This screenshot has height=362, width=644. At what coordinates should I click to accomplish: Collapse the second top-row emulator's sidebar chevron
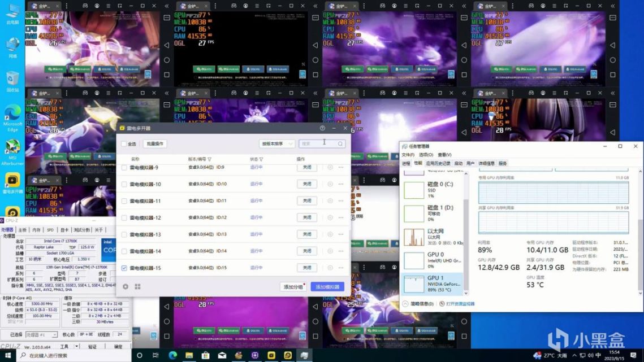click(315, 6)
